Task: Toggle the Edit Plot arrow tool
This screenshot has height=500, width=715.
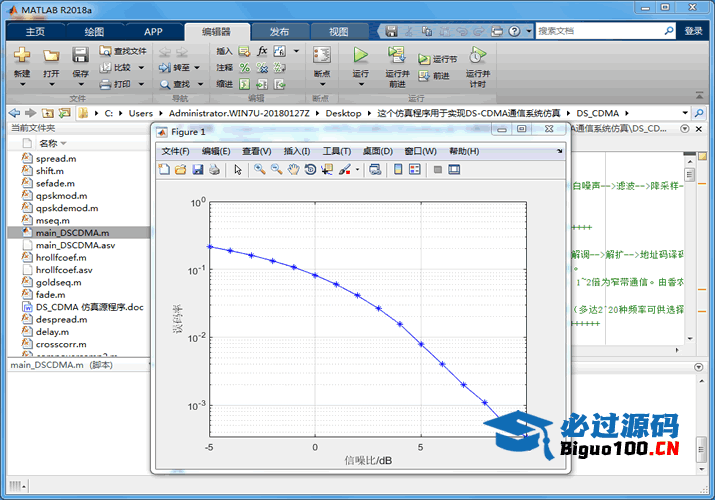Action: [238, 170]
